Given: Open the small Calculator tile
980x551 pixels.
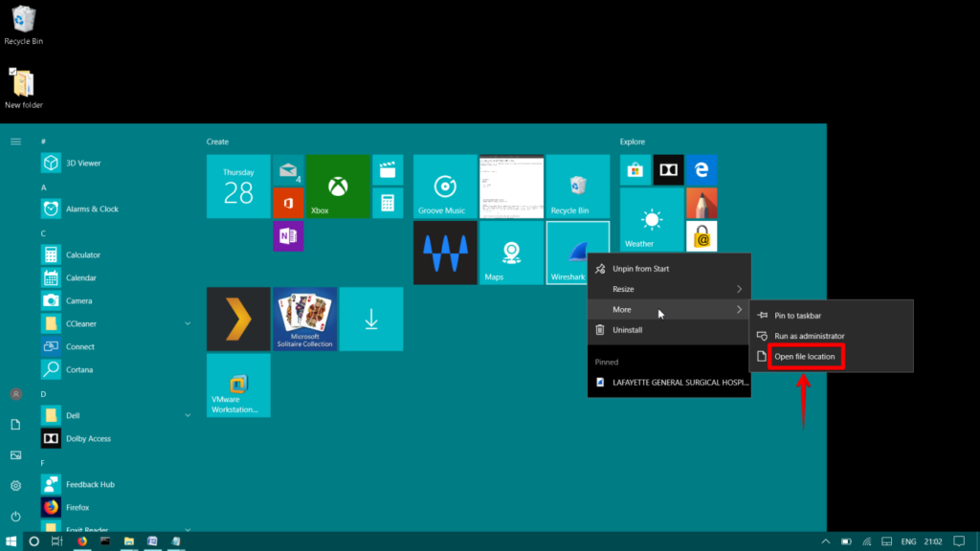Looking at the screenshot, I should tap(388, 203).
